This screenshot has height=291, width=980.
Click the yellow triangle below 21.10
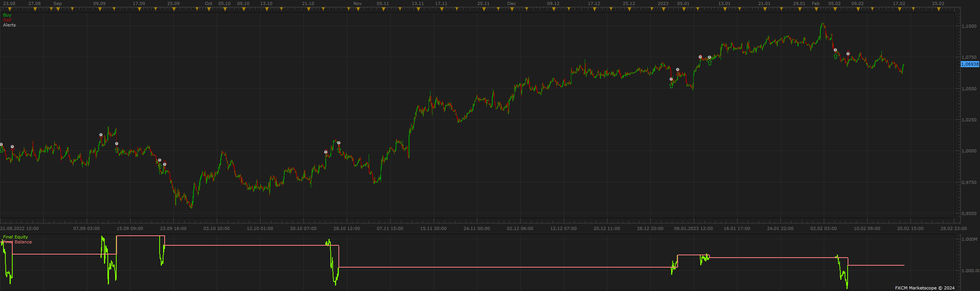(309, 9)
